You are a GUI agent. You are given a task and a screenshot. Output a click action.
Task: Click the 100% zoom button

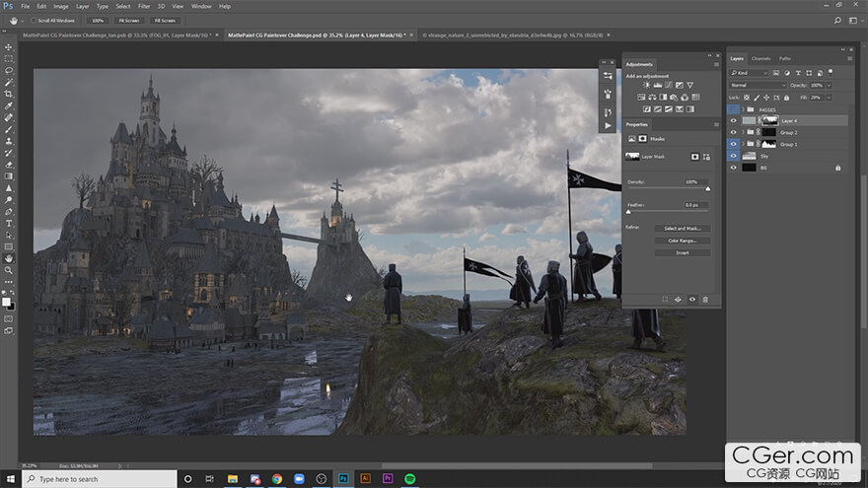[x=98, y=21]
